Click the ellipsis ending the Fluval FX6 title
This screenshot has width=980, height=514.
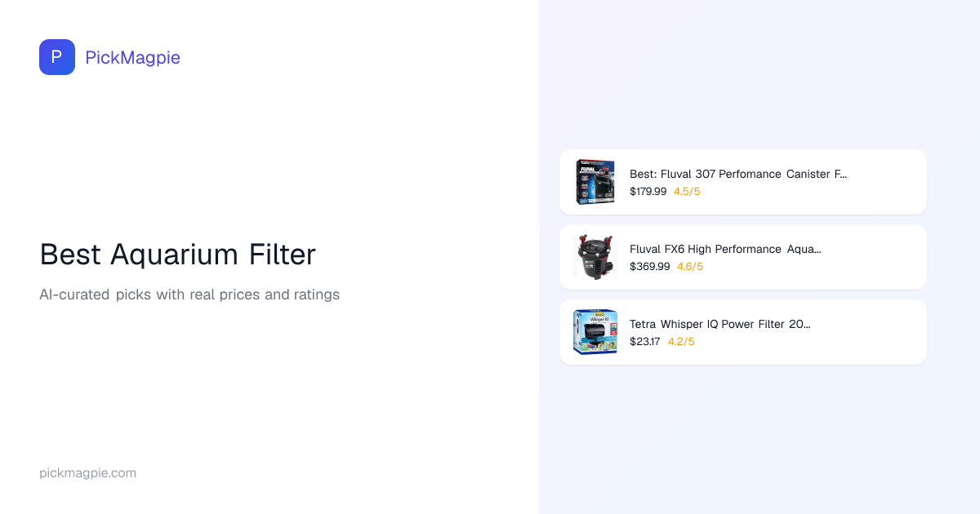817,250
